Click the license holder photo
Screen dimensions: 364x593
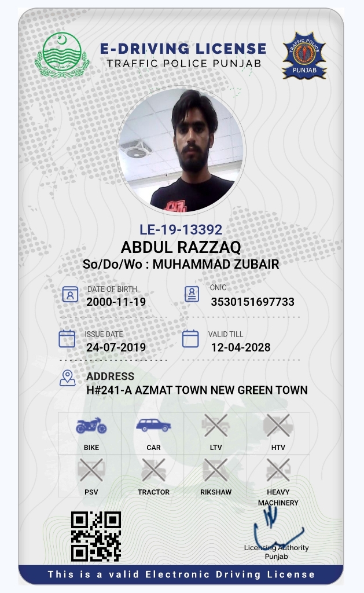pyautogui.click(x=181, y=150)
